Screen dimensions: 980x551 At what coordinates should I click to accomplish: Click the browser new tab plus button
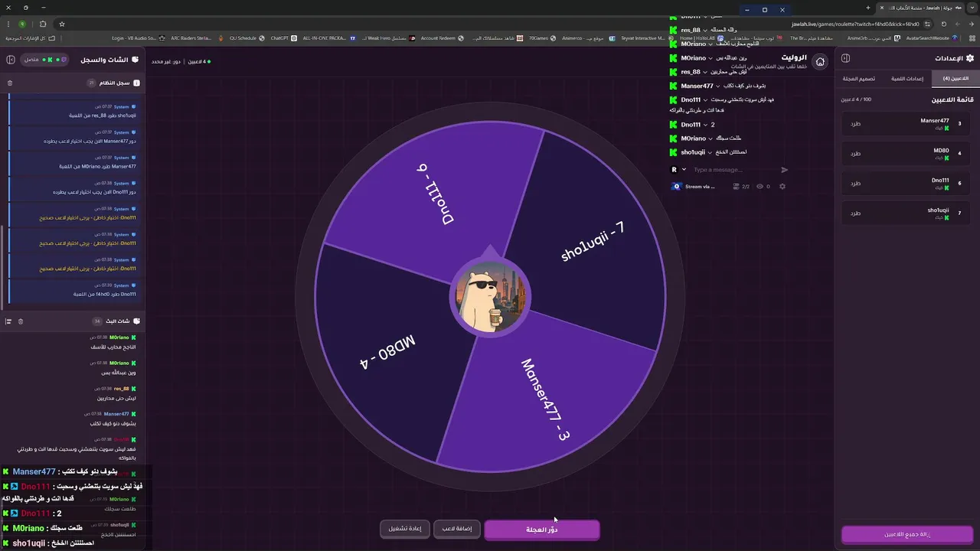click(868, 8)
